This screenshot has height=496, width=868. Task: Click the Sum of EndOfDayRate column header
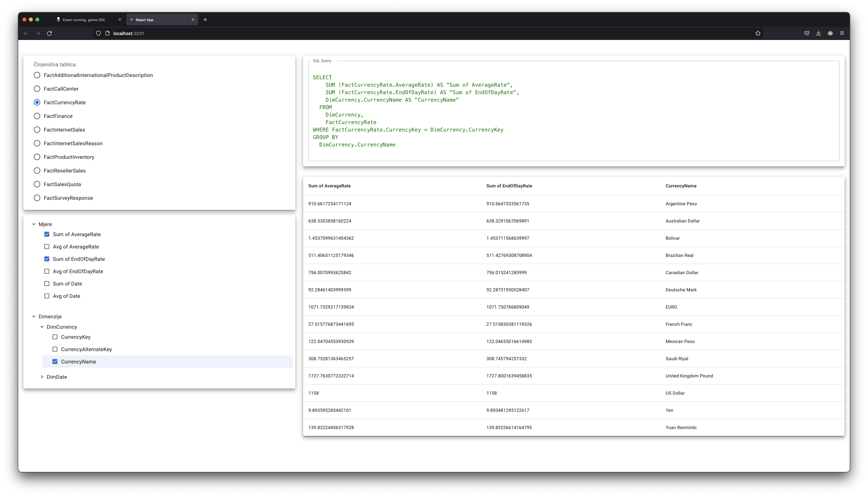pyautogui.click(x=509, y=186)
